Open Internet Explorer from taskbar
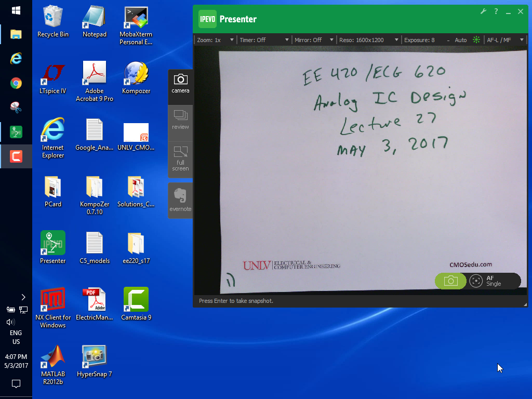This screenshot has width=532, height=399. coord(16,59)
